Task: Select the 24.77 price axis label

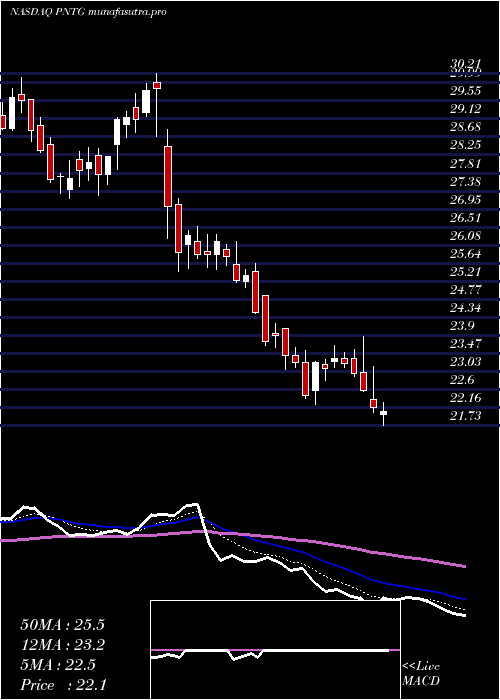Action: (x=465, y=290)
